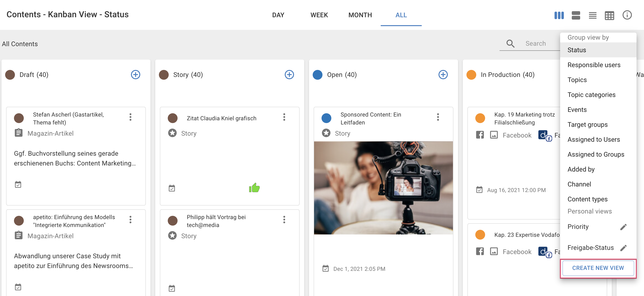Group view by Responsible users
Viewport: 644px width, 296px height.
point(598,65)
